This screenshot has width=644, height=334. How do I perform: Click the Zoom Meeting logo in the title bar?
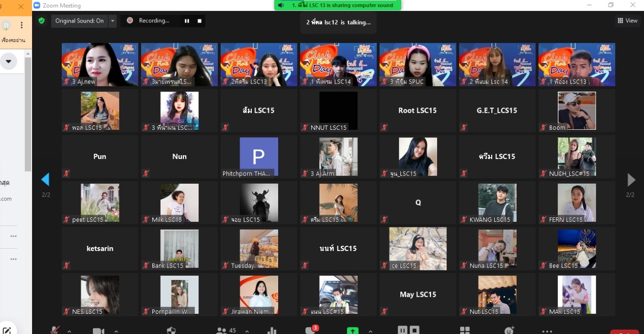(37, 5)
